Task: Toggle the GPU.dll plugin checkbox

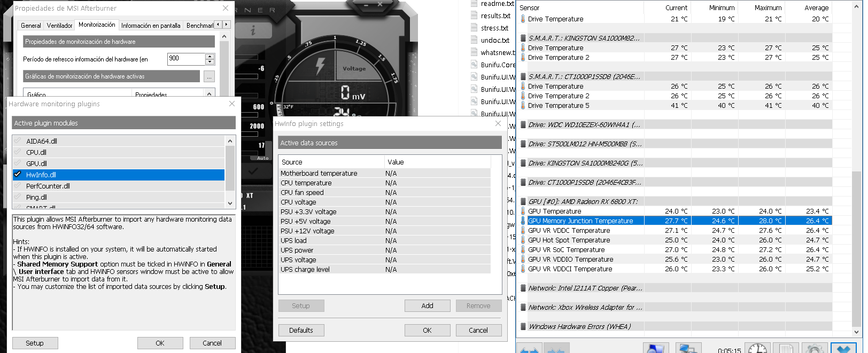Action: [x=18, y=163]
